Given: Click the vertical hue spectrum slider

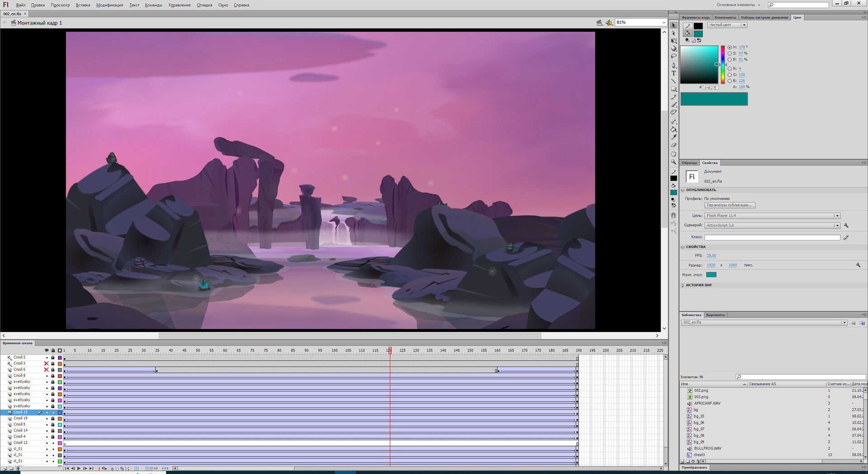Looking at the screenshot, I should tap(723, 65).
